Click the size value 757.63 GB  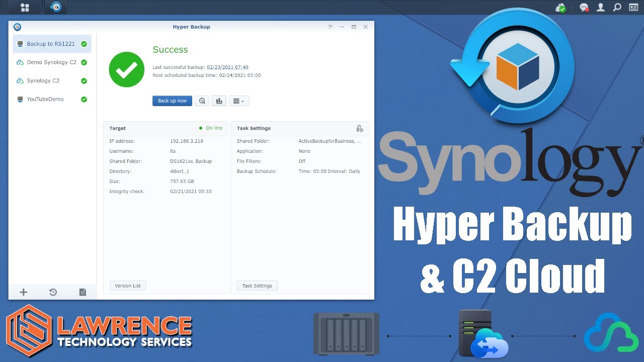182,182
